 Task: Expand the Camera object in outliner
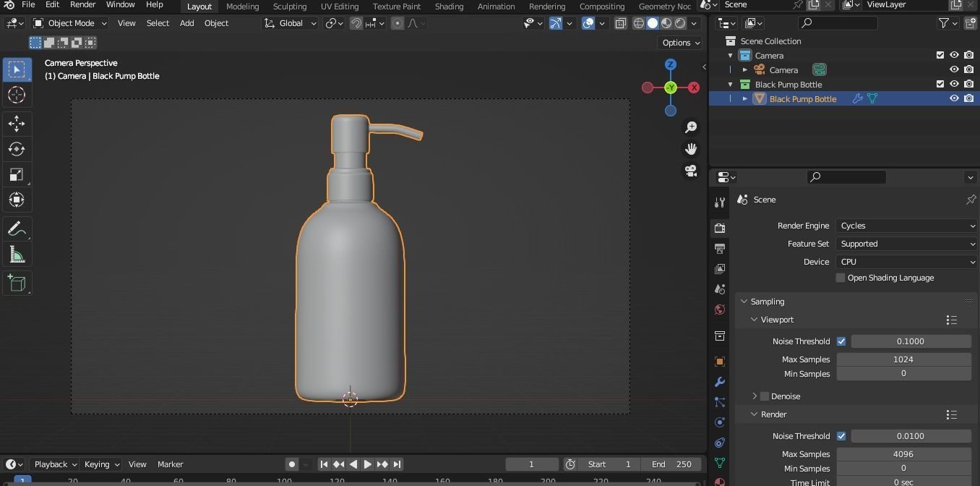(x=745, y=69)
